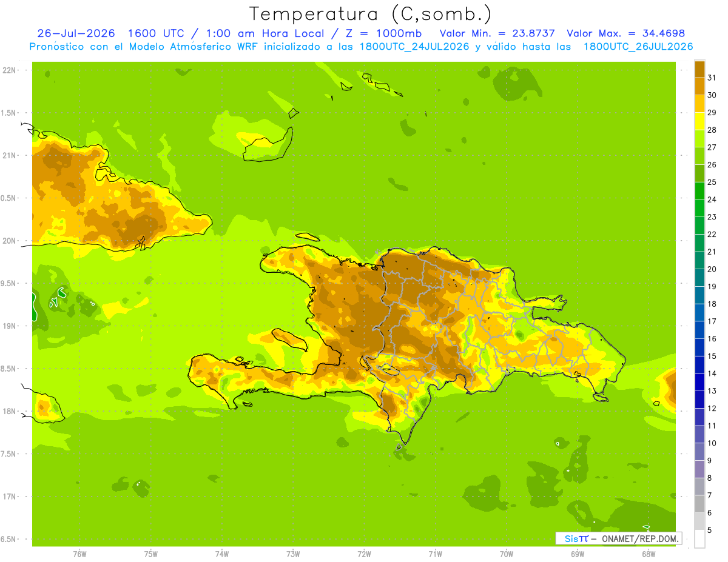
Task: Click the '68W' longitude label
Action: 649,554
